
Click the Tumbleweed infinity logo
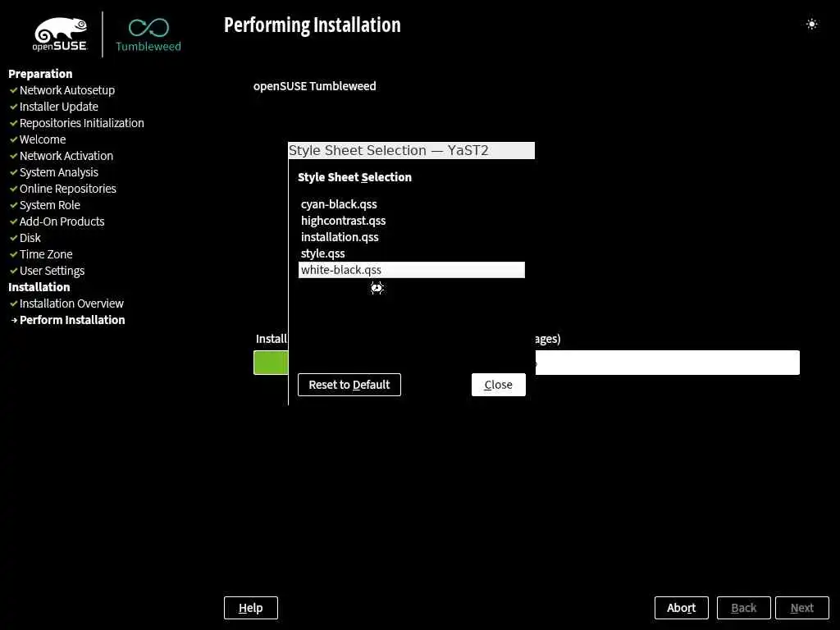(x=148, y=34)
